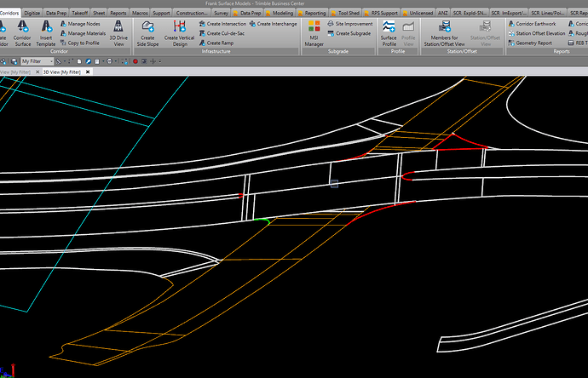Open the Construction ribbon tab

tap(191, 13)
